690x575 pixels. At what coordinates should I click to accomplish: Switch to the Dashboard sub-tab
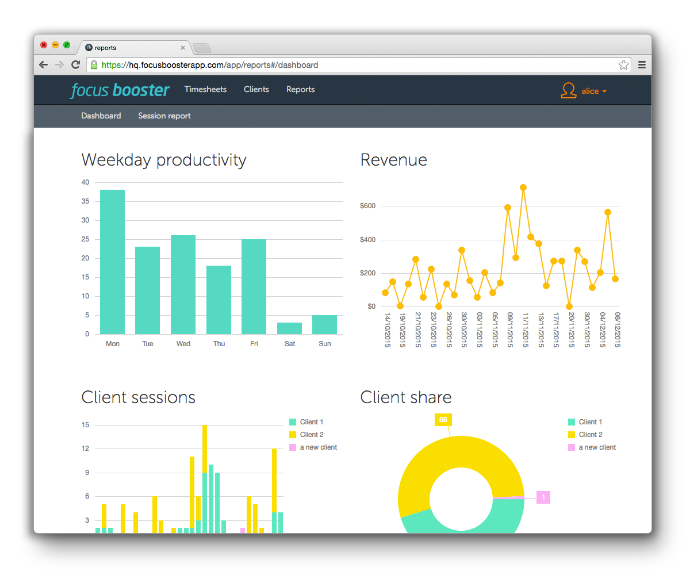pos(101,116)
